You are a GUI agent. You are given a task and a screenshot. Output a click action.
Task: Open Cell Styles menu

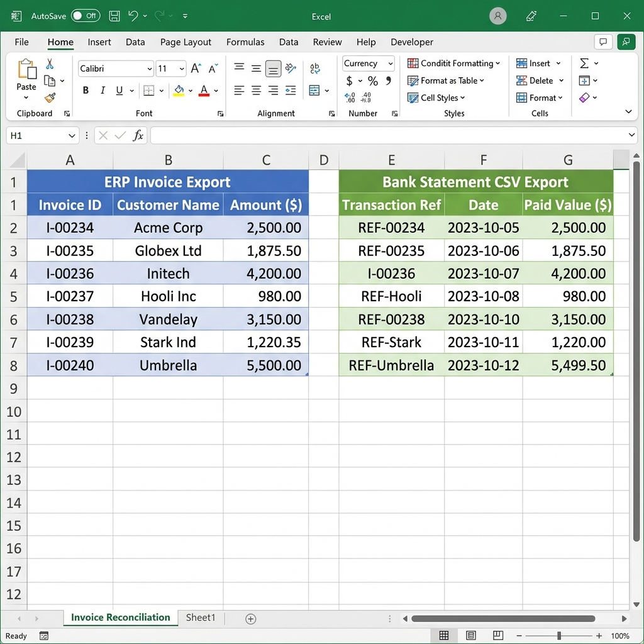[436, 97]
